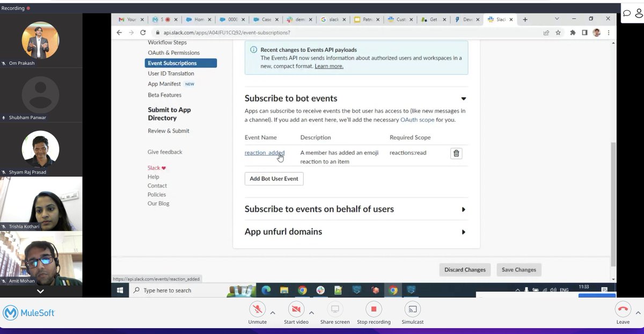Open the Chrome three-dot menu
This screenshot has width=644, height=334.
coord(609,33)
